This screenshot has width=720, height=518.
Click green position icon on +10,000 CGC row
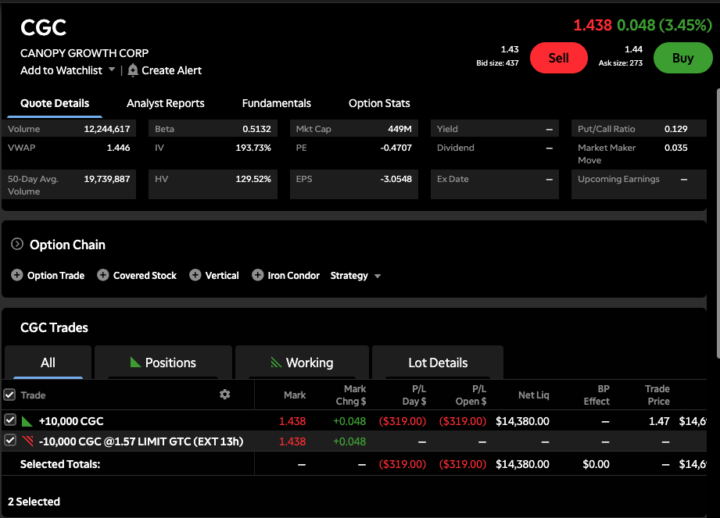point(27,421)
